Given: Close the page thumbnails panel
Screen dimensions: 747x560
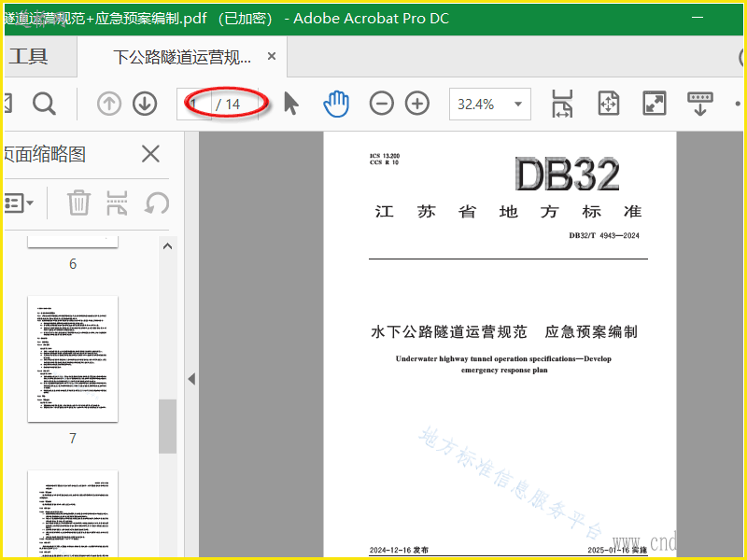Looking at the screenshot, I should tap(150, 154).
